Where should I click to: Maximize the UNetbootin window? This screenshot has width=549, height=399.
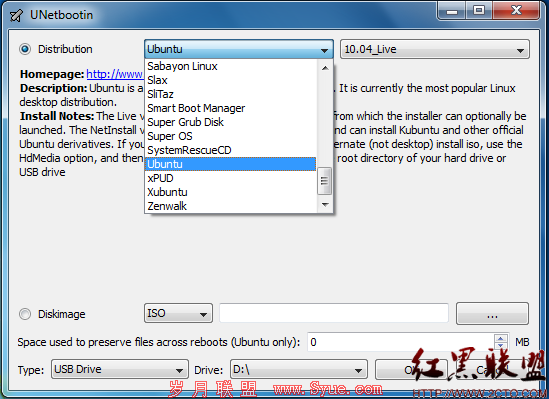tap(479, 10)
